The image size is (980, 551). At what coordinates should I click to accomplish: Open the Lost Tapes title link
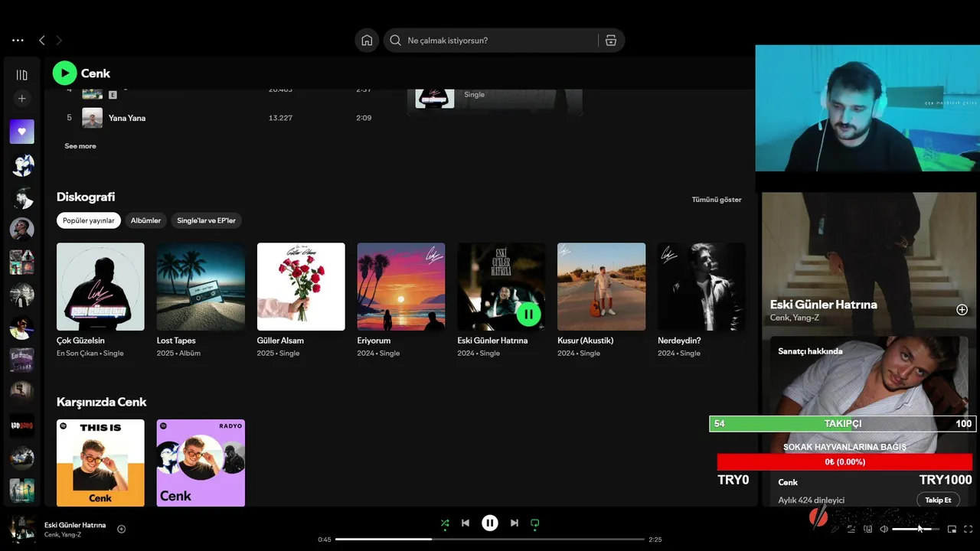[x=176, y=341]
